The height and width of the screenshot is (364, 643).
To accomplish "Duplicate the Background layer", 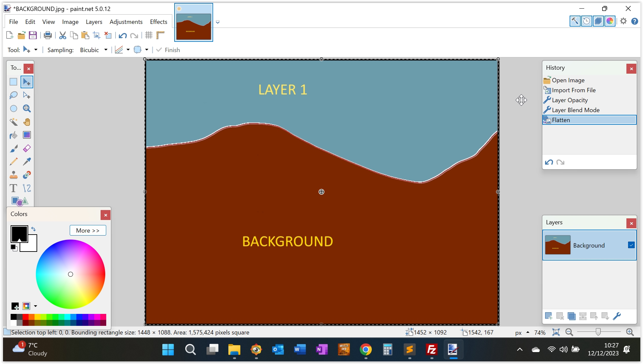I will pos(572,316).
